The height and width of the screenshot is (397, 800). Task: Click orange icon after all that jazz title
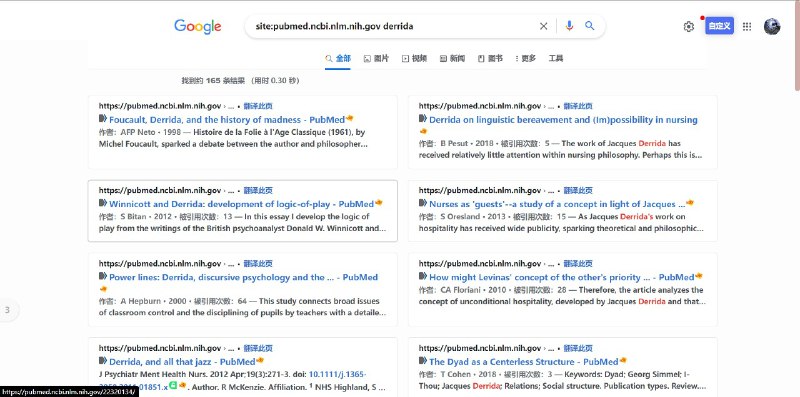pyautogui.click(x=260, y=360)
